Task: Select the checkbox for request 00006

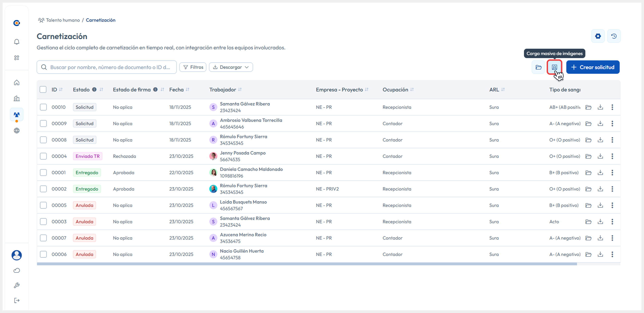Action: point(43,254)
